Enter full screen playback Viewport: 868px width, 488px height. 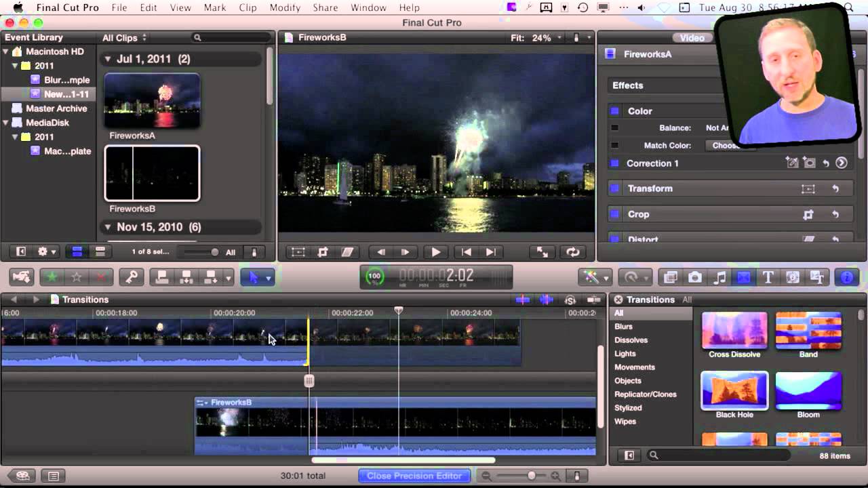click(542, 252)
